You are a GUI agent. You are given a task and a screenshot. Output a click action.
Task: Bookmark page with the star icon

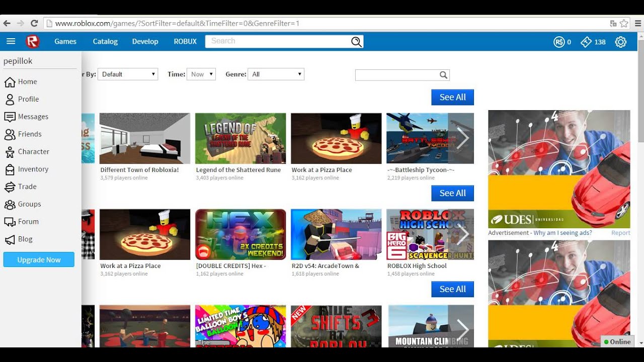(624, 23)
